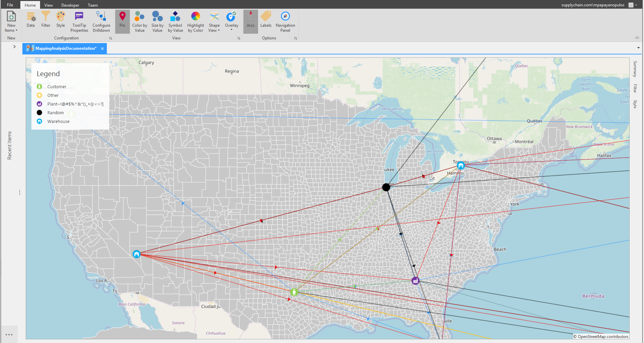
Task: Click the Data icon in the ribbon
Action: pyautogui.click(x=31, y=19)
